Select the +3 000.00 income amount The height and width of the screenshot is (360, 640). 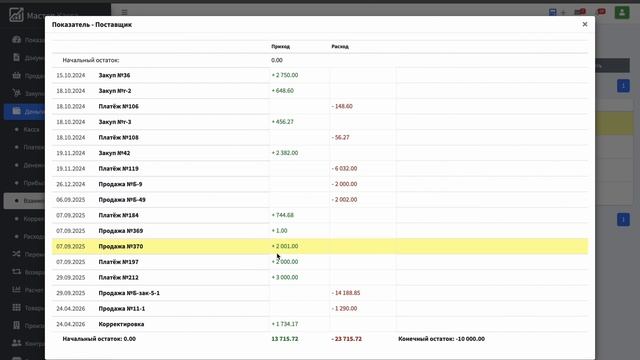285,277
